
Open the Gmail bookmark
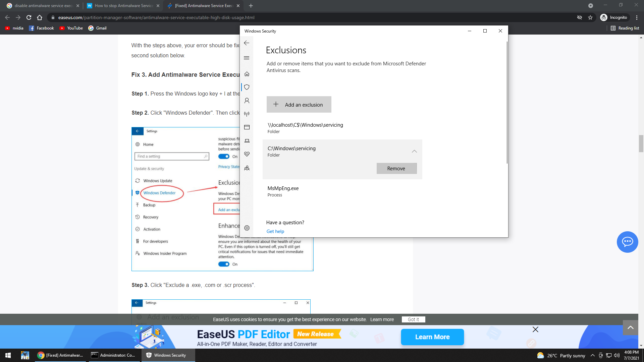(97, 28)
